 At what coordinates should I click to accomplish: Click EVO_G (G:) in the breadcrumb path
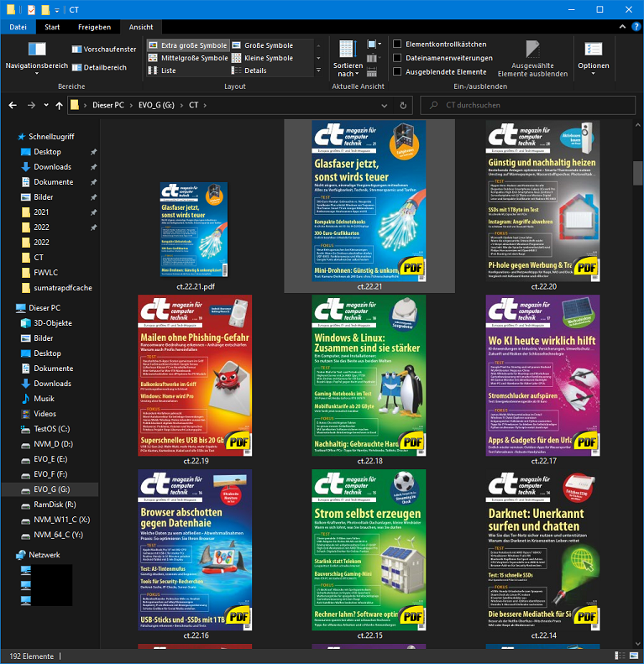[156, 105]
